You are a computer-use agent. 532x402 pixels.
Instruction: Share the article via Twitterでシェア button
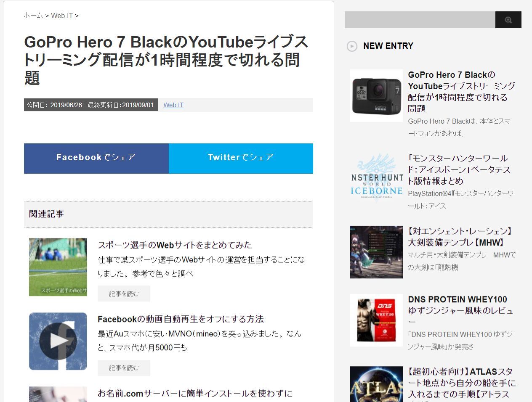pos(241,158)
